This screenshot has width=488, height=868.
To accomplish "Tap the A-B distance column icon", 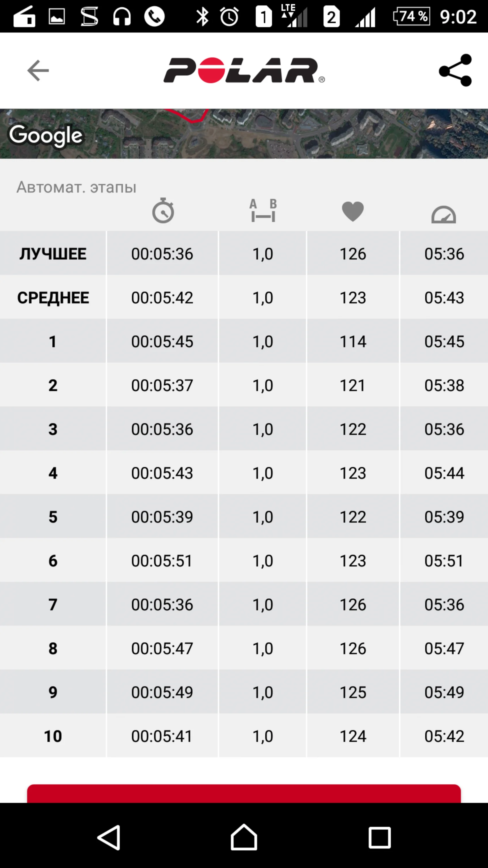I will tap(263, 211).
